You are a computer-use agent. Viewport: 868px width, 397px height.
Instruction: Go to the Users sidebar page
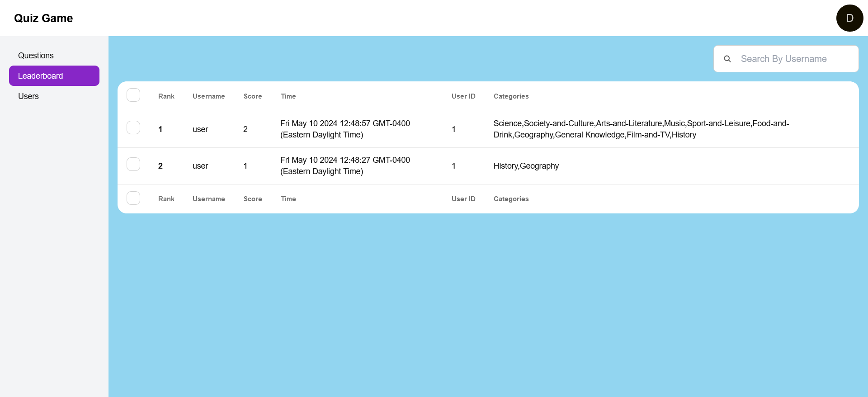click(28, 96)
